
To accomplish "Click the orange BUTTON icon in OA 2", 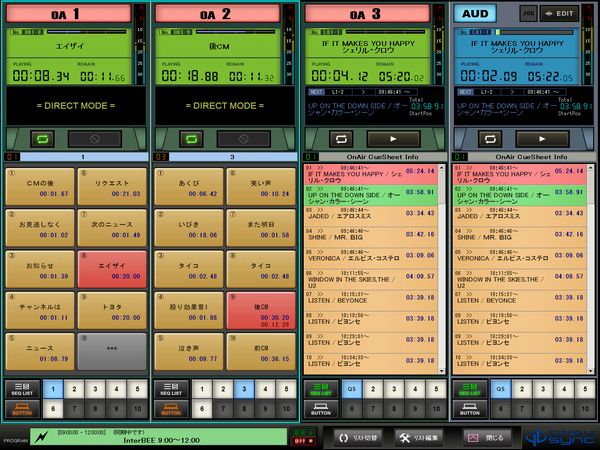I will (x=169, y=408).
